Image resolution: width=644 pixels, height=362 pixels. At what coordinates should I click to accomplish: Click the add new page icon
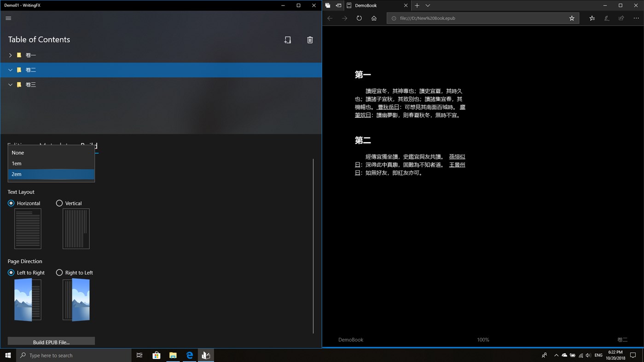[x=287, y=40]
